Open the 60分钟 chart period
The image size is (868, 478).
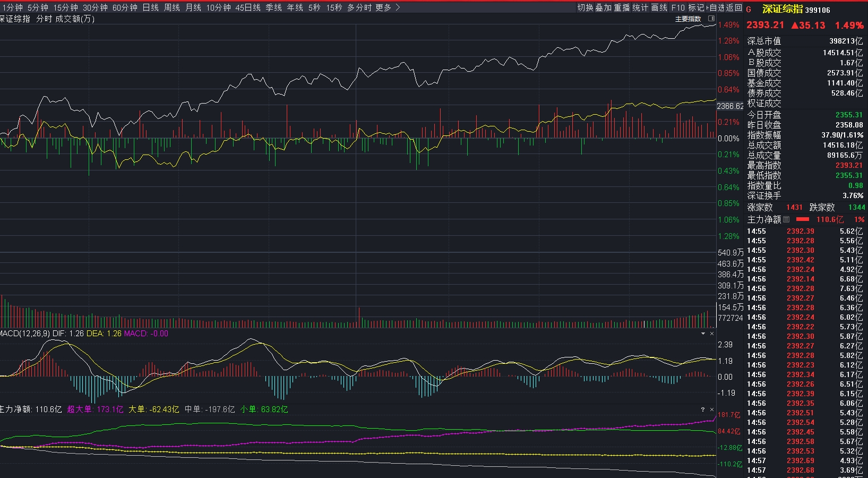(x=125, y=7)
